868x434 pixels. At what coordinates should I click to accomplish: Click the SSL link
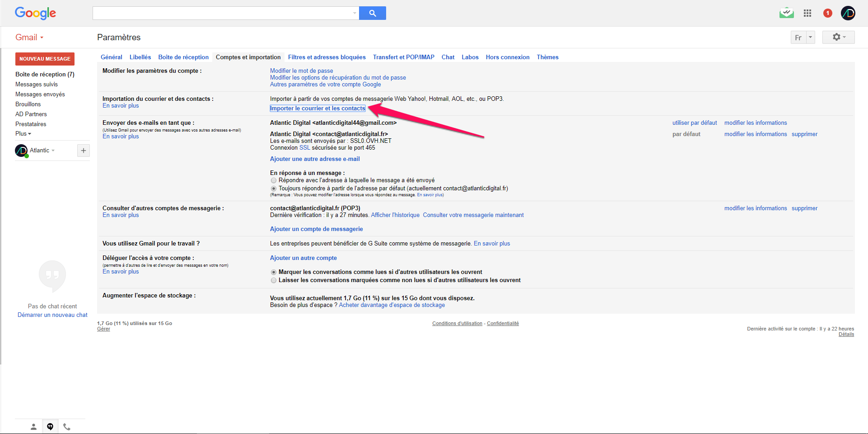[305, 147]
